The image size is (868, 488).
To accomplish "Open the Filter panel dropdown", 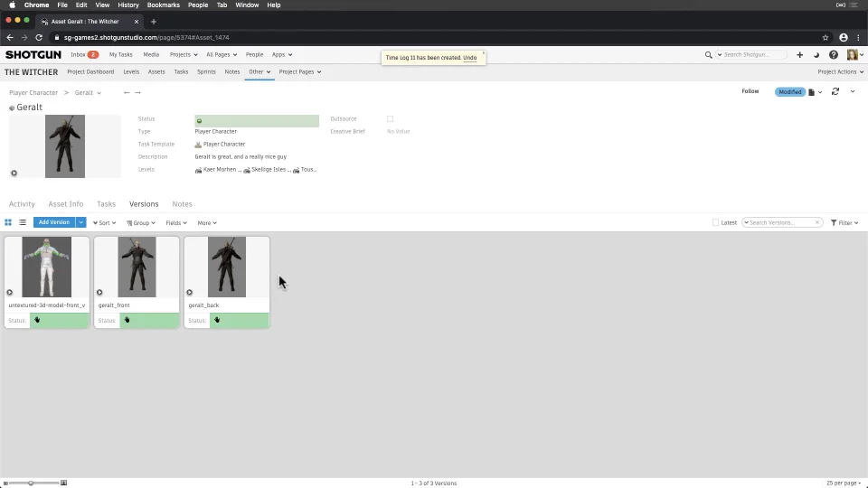I will point(844,223).
